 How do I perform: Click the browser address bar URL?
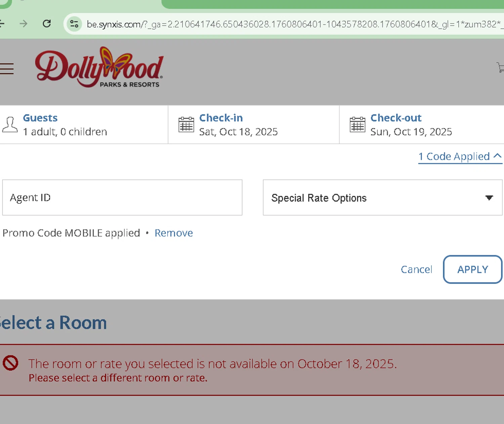pos(295,24)
